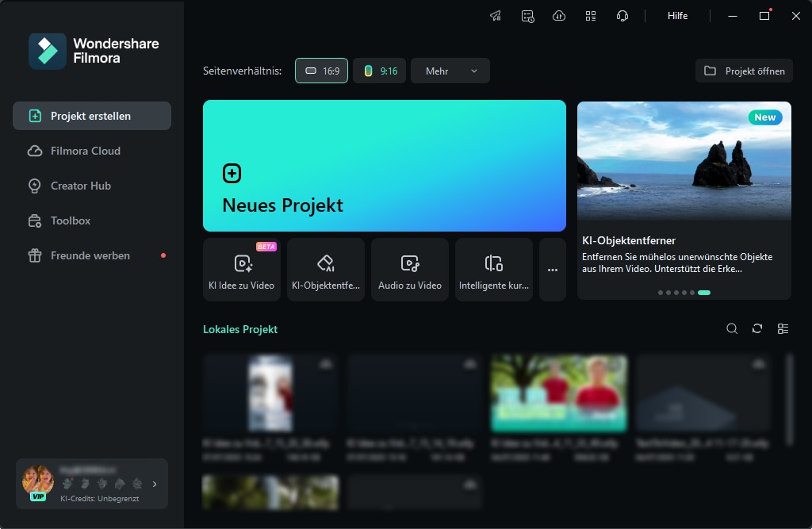The width and height of the screenshot is (812, 529).
Task: Open the grid apps icon
Action: coord(590,16)
